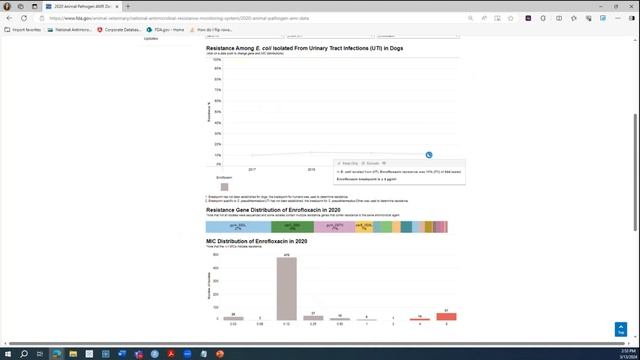Screen dimensions: 640x360
Task: Open Immersive Reader icon in the address bar
Action: 497,18
